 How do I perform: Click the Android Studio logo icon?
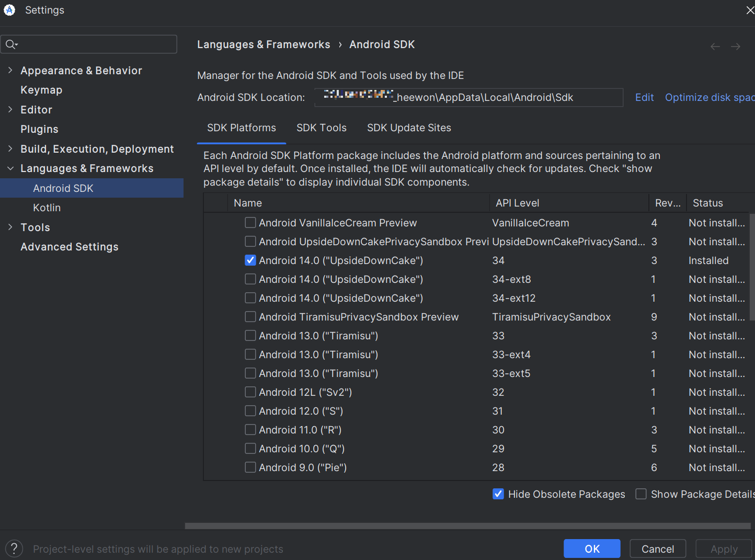tap(9, 10)
